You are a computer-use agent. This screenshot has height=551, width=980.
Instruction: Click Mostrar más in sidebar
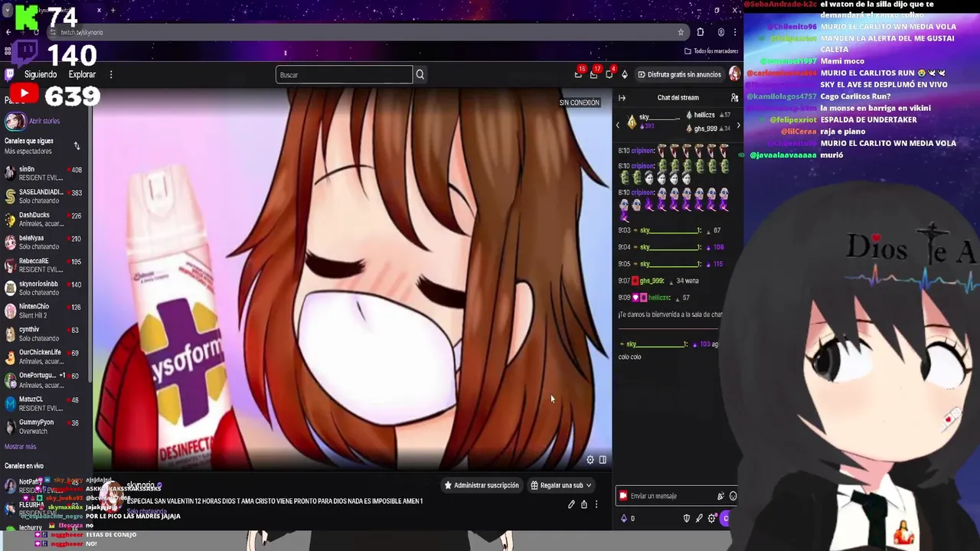click(x=21, y=447)
